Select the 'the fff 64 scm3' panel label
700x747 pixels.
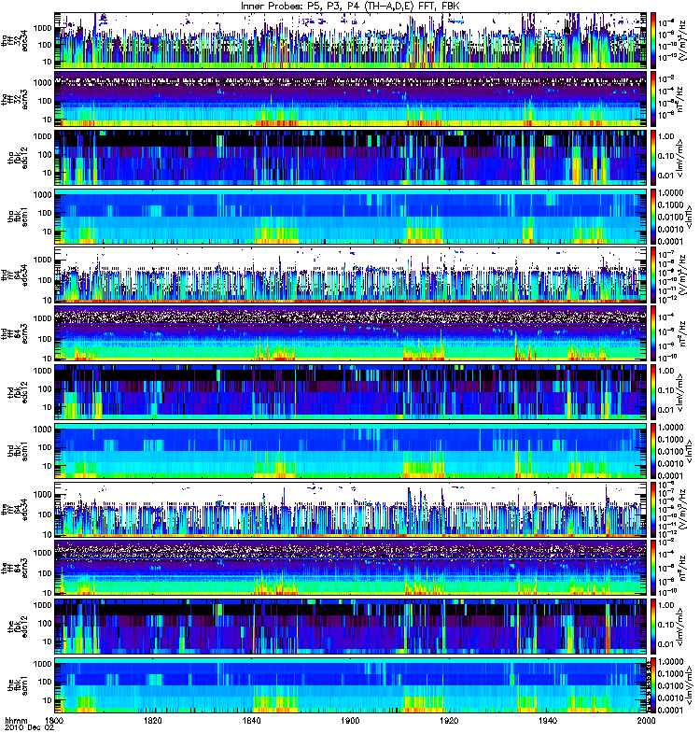click(15, 568)
